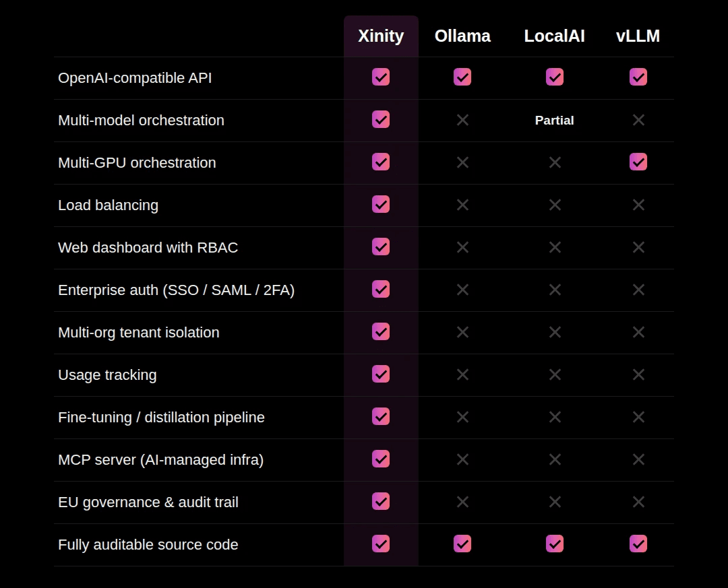The width and height of the screenshot is (728, 588).
Task: Click the Enterprise auth (SSO / SAML / 2FA) label
Action: tap(177, 290)
